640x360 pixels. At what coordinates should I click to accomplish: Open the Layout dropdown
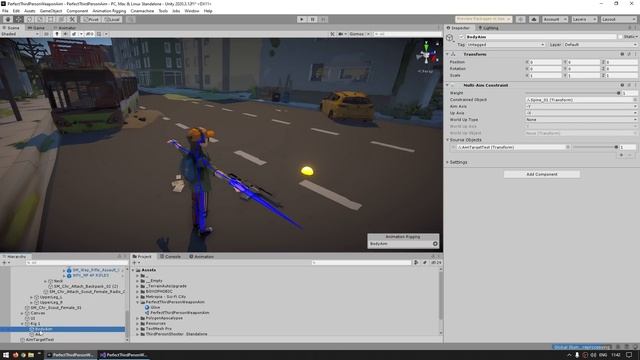tap(618, 19)
